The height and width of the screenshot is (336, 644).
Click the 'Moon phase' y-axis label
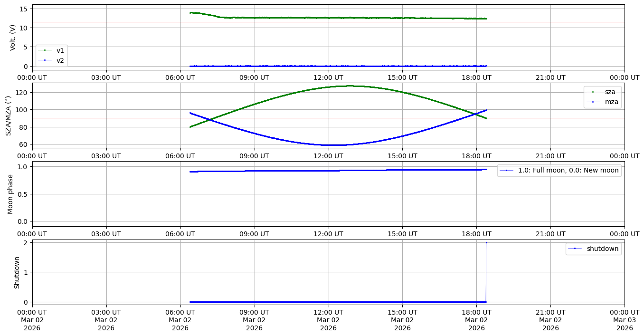tap(10, 193)
